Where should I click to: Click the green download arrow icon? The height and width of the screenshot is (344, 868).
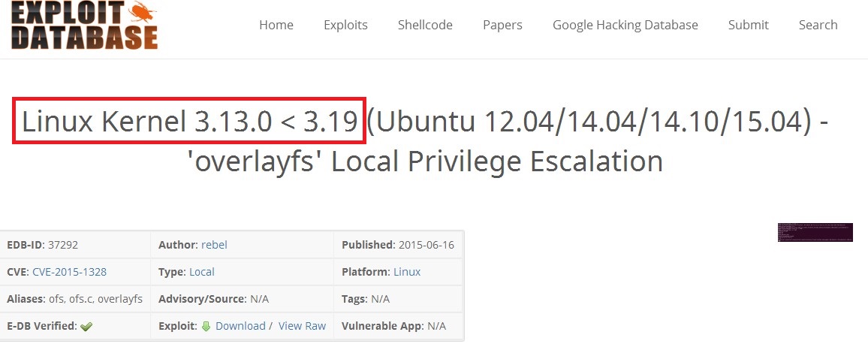coord(206,326)
